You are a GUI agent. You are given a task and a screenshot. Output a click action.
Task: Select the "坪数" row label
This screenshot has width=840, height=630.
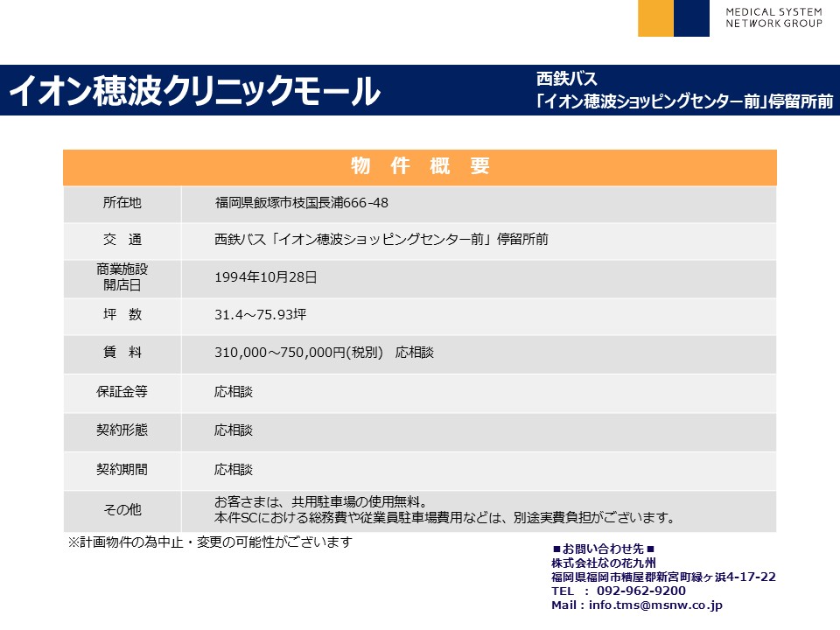pyautogui.click(x=122, y=314)
